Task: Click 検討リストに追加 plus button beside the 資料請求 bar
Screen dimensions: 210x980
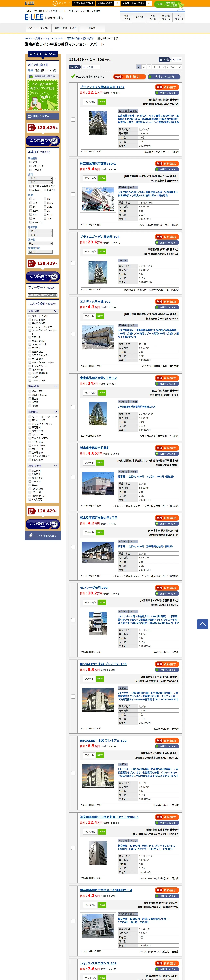Action: click(164, 77)
